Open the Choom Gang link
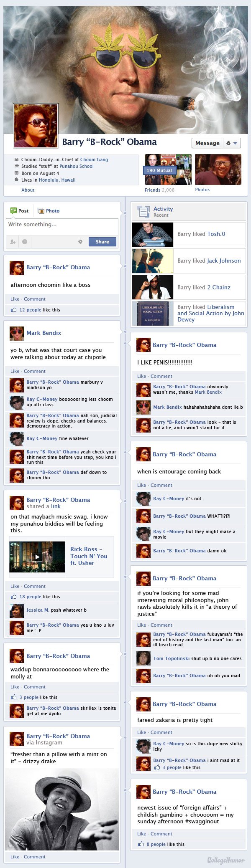The height and width of the screenshot is (868, 251). tap(94, 159)
